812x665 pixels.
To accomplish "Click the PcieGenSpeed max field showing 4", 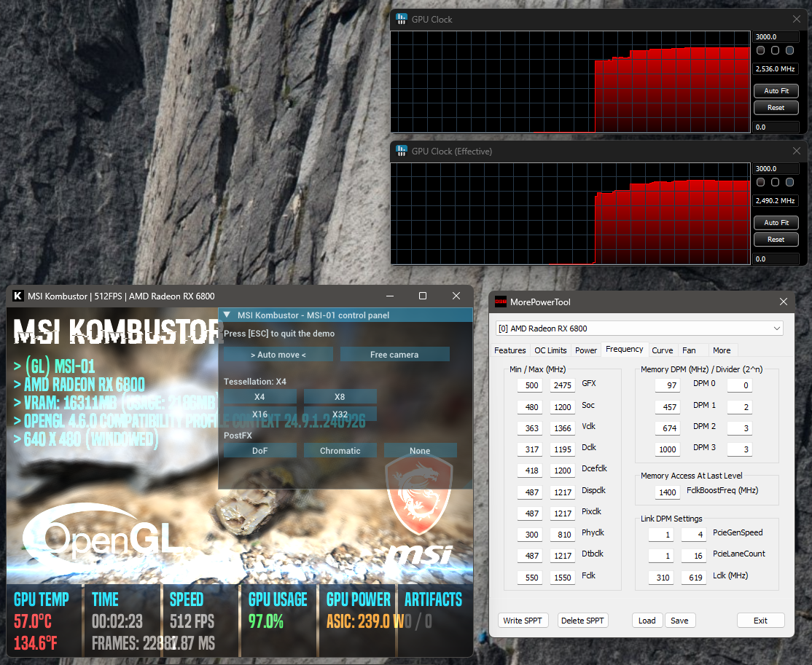I will point(693,535).
